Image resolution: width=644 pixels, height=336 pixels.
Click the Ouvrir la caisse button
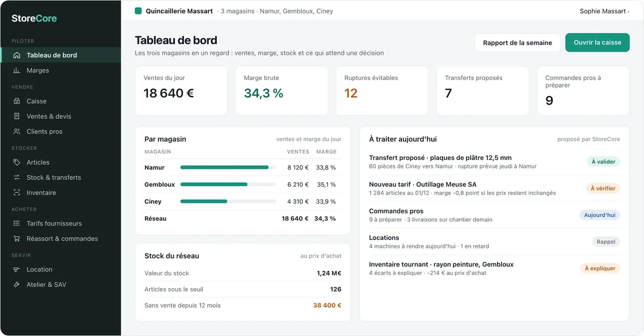pos(597,43)
